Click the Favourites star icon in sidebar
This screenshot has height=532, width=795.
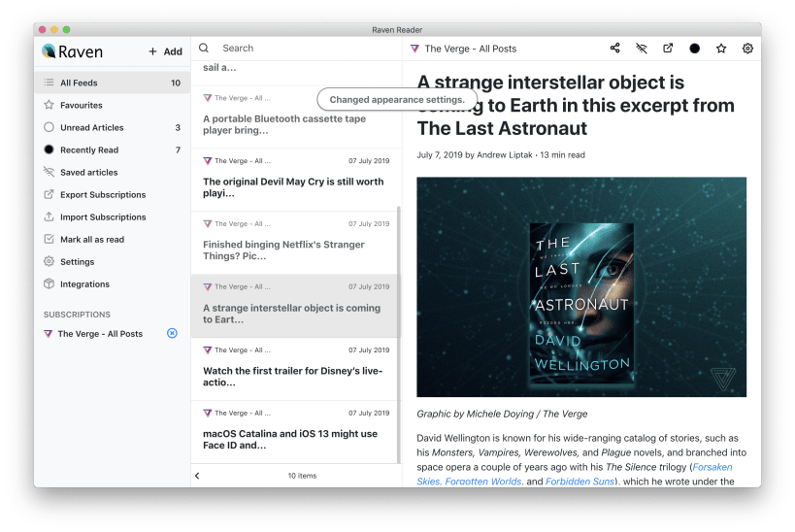coord(49,105)
